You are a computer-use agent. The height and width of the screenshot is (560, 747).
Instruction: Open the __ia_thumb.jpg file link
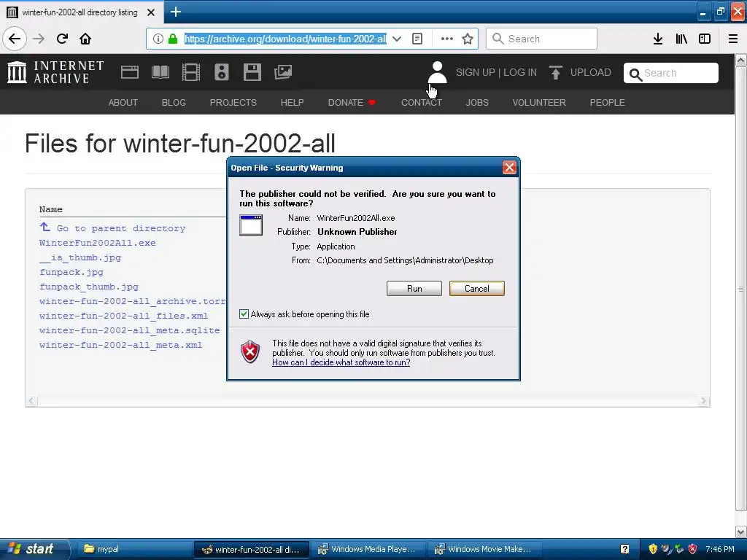pyautogui.click(x=80, y=257)
